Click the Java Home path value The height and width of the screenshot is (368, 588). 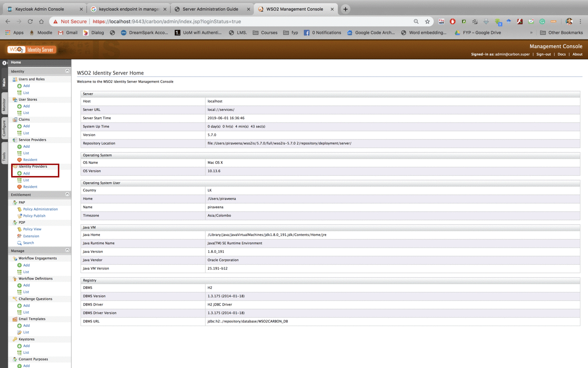(x=267, y=235)
